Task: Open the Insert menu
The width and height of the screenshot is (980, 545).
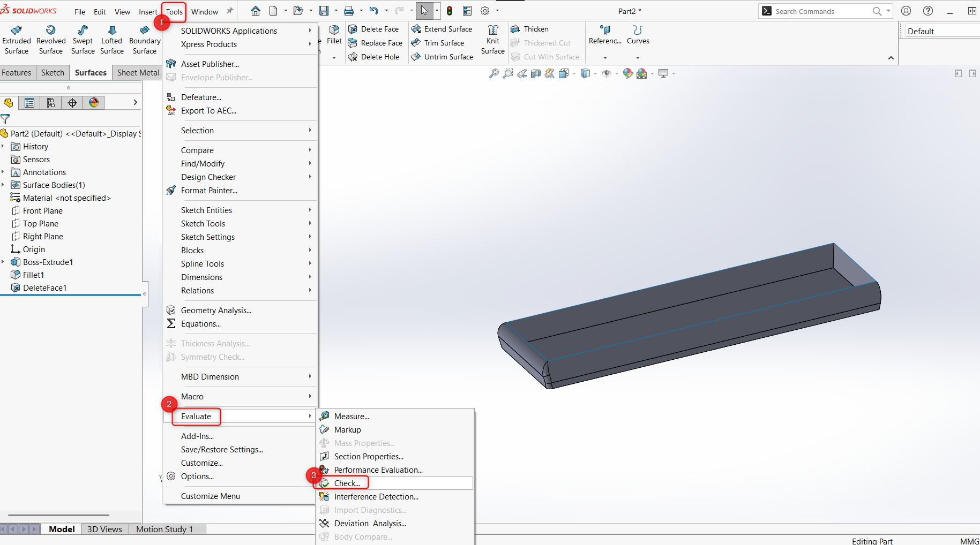Action: [x=148, y=11]
